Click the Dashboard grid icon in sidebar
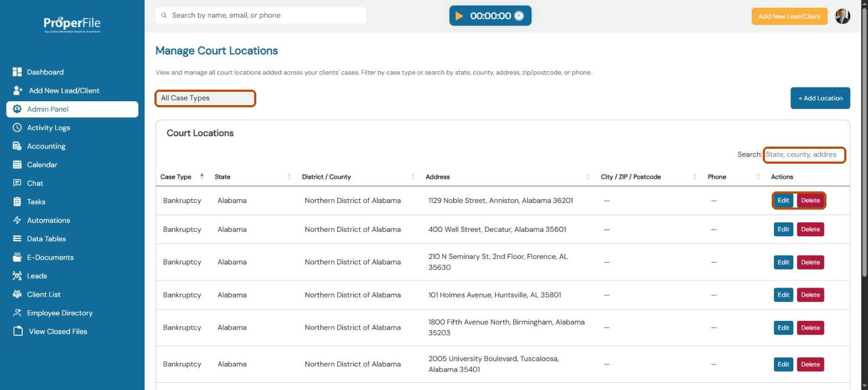This screenshot has height=390, width=868. coord(17,72)
